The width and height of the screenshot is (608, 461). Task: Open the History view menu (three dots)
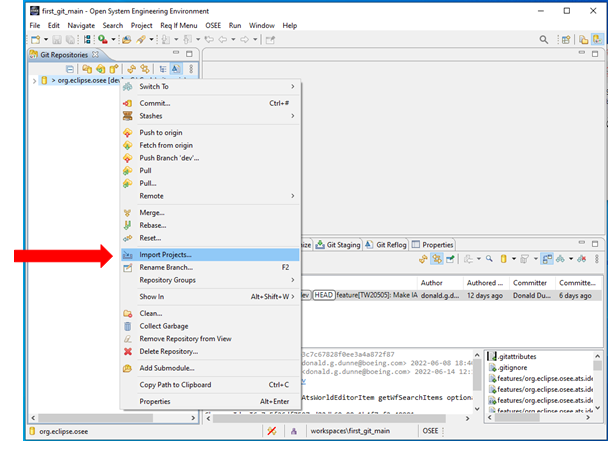point(597,259)
